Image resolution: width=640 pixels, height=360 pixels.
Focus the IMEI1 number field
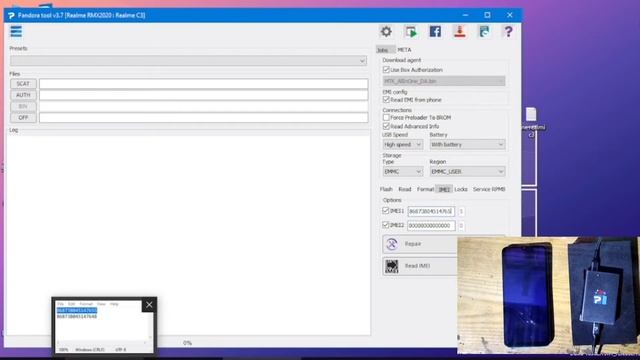[431, 211]
